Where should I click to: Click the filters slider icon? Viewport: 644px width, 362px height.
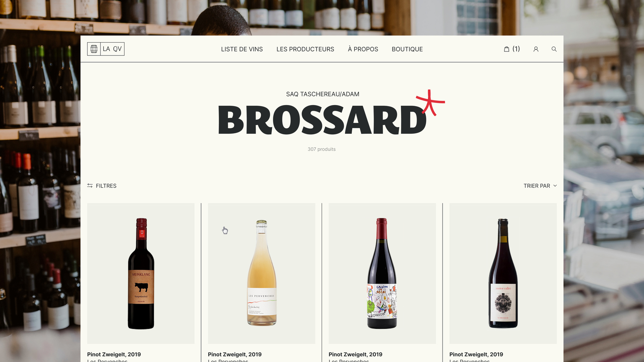click(x=90, y=185)
